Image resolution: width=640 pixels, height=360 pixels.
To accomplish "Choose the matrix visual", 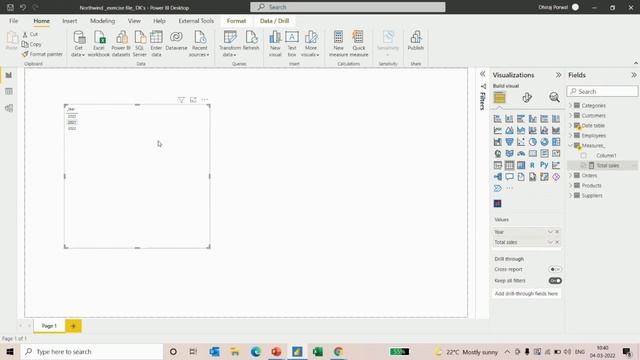I will point(521,165).
